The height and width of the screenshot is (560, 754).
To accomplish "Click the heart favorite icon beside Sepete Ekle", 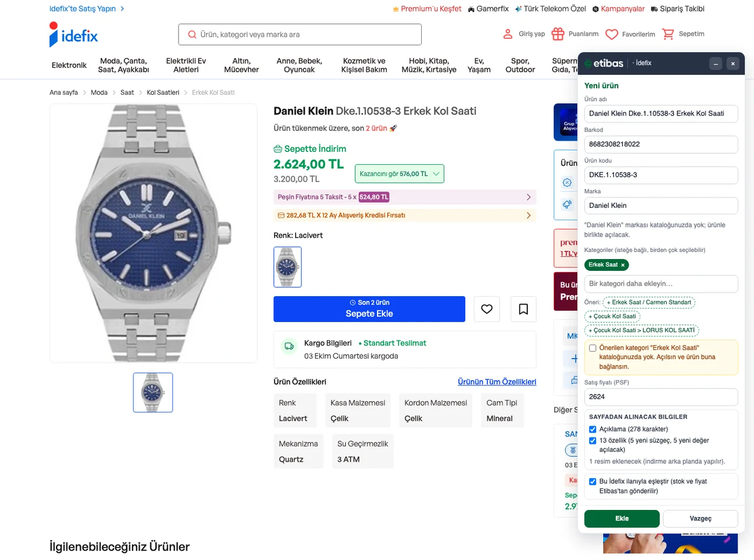I will tap(487, 309).
